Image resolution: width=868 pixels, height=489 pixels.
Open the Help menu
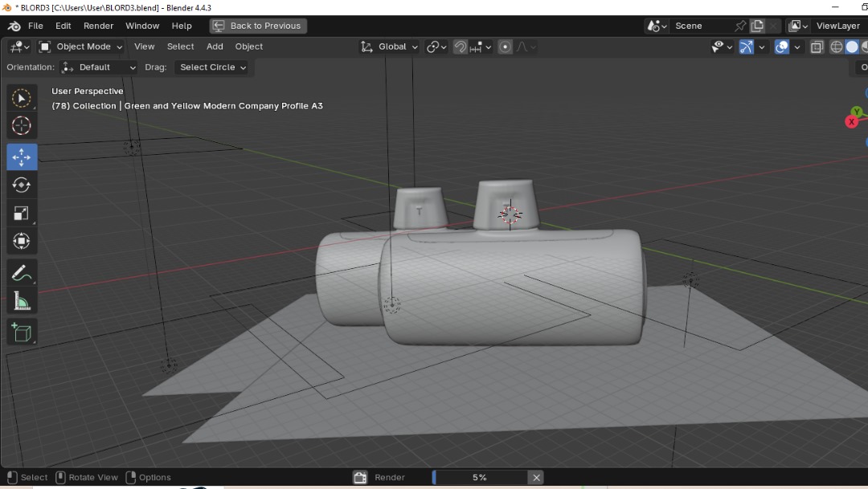(182, 26)
